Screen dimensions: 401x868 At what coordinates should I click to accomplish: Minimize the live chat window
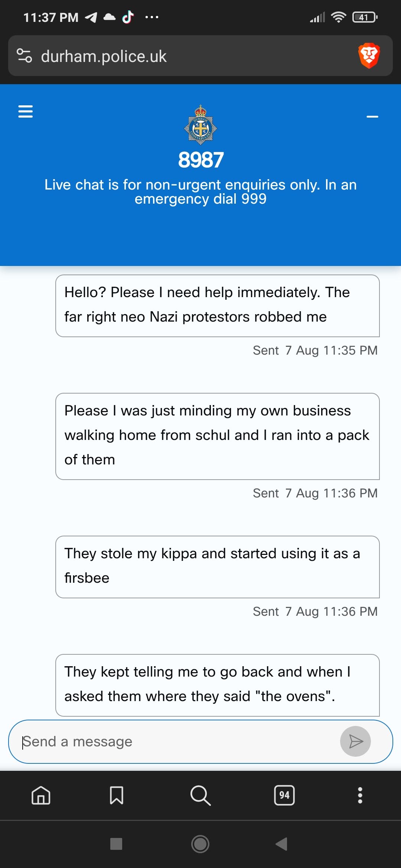point(372,116)
